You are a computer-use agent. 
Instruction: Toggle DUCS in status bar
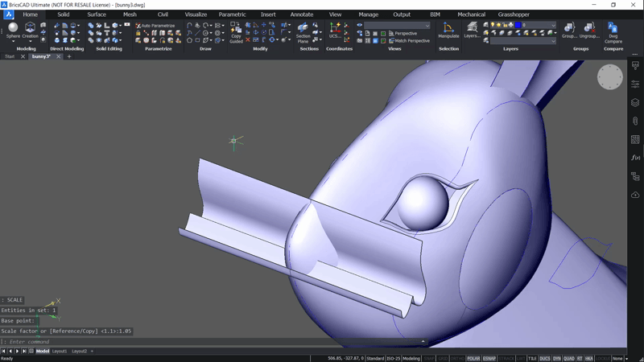click(545, 358)
